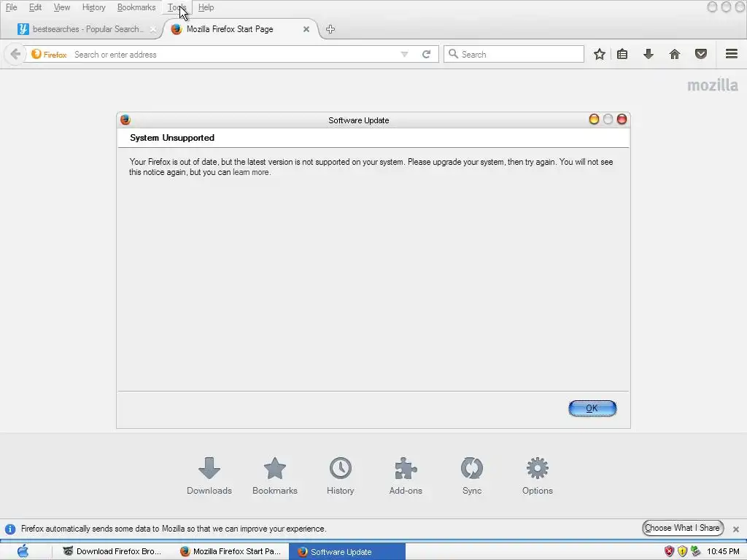Open the Downloads launcher icon

click(x=209, y=468)
